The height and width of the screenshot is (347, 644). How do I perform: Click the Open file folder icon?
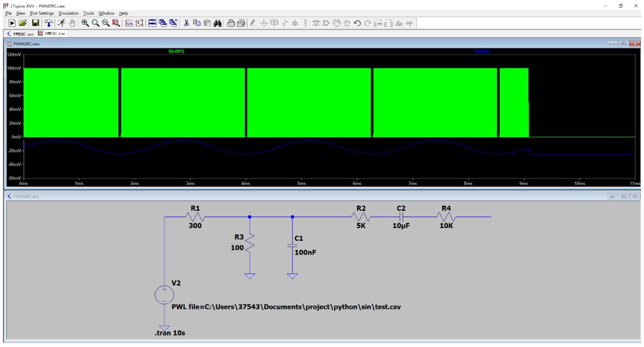[x=23, y=23]
